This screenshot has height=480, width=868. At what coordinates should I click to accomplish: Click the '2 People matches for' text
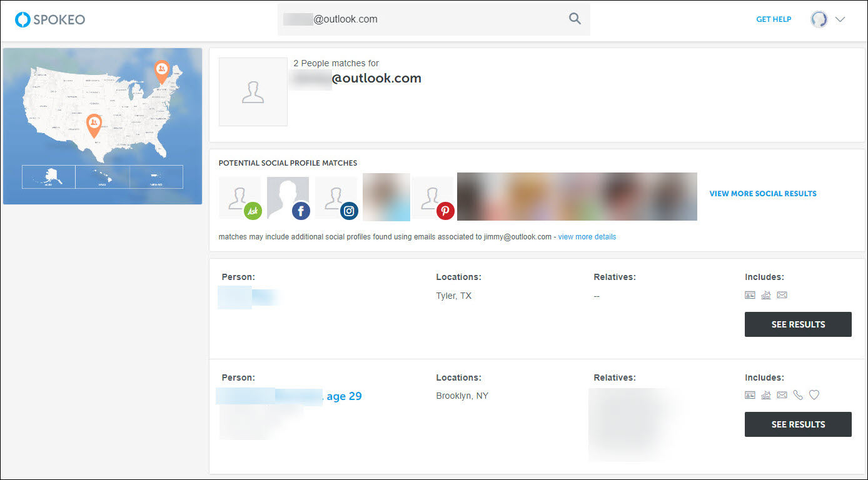click(336, 63)
